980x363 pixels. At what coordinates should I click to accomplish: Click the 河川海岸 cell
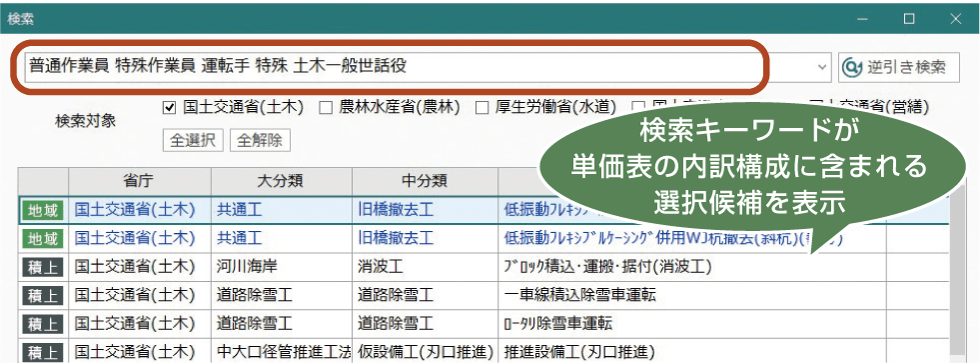[282, 267]
